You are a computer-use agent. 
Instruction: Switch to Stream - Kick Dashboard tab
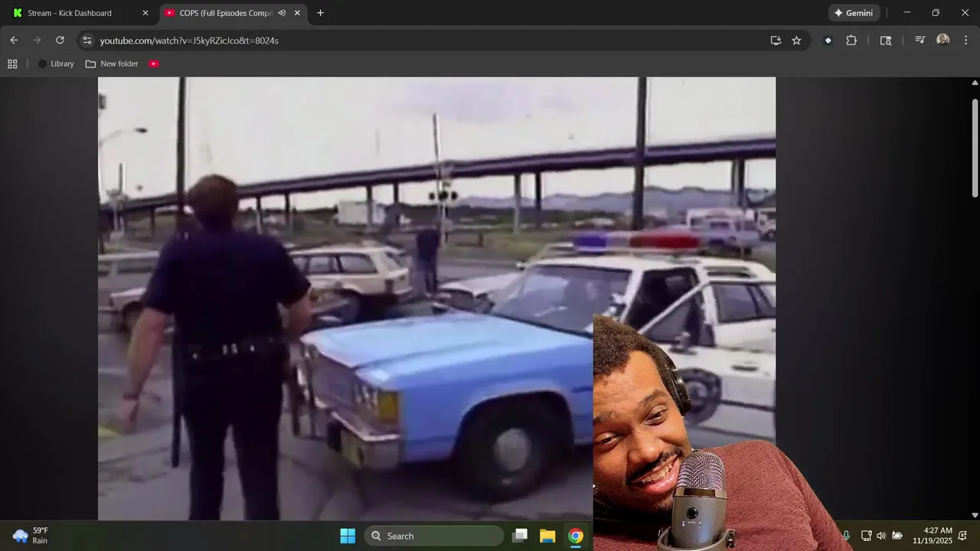point(81,13)
